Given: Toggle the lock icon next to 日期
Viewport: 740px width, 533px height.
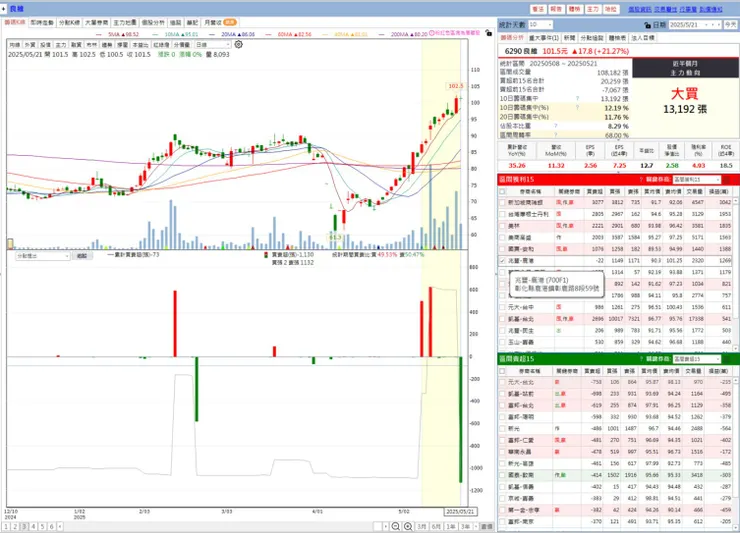Looking at the screenshot, I should pos(648,25).
